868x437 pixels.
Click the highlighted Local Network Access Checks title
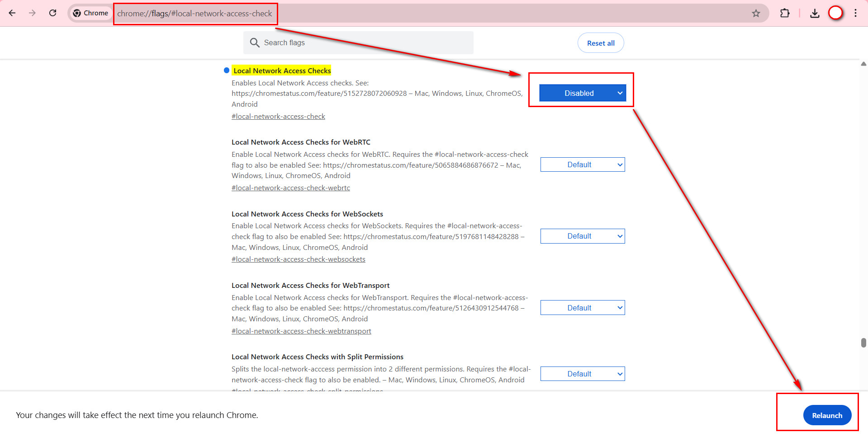click(x=282, y=70)
